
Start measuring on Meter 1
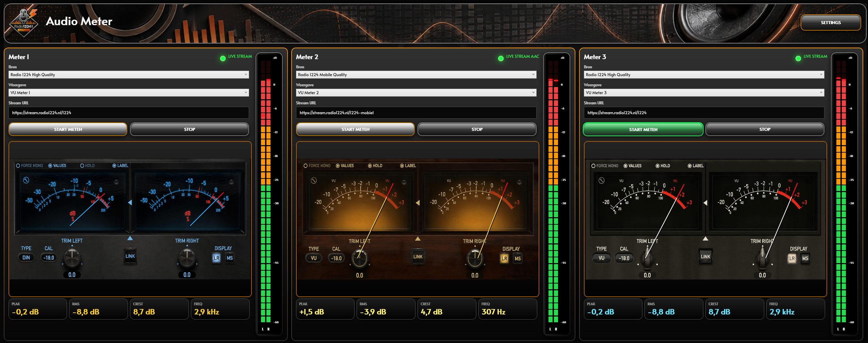coord(68,129)
